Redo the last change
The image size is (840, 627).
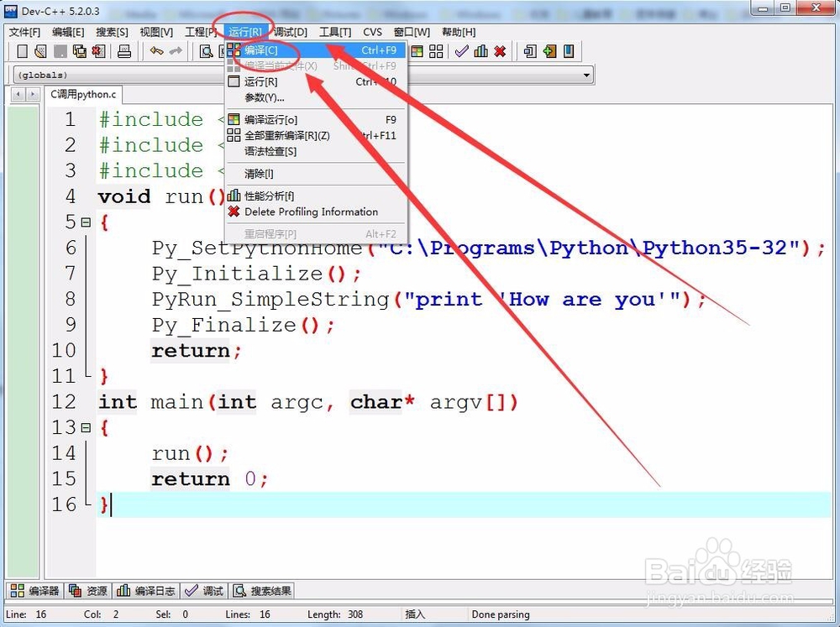[x=176, y=52]
